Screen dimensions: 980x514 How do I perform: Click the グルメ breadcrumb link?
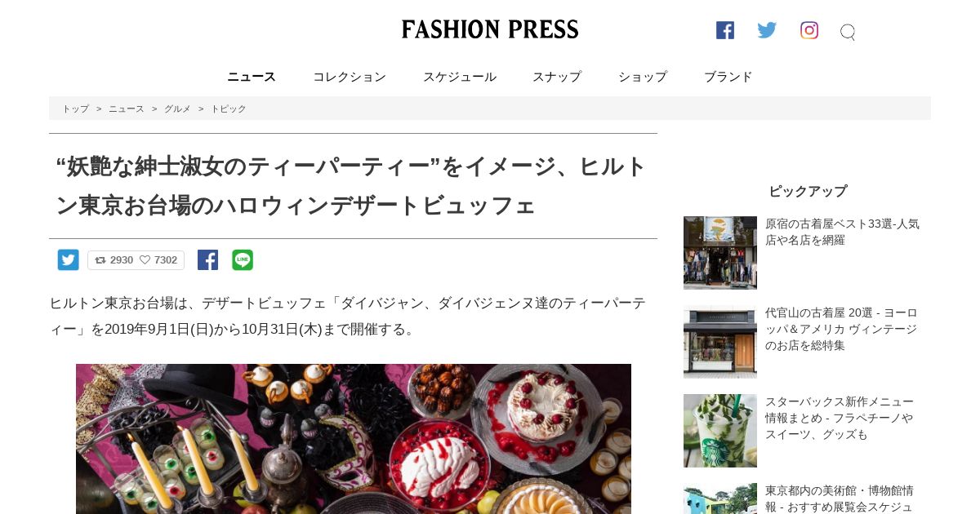point(177,109)
